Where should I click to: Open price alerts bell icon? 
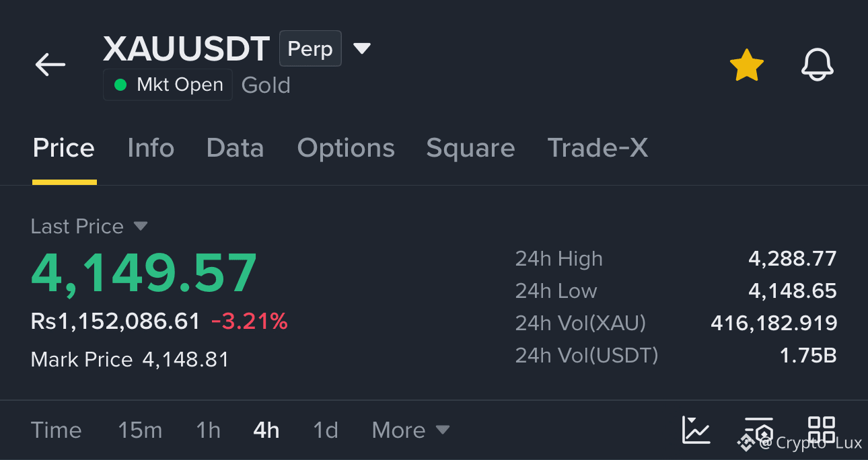click(x=818, y=65)
